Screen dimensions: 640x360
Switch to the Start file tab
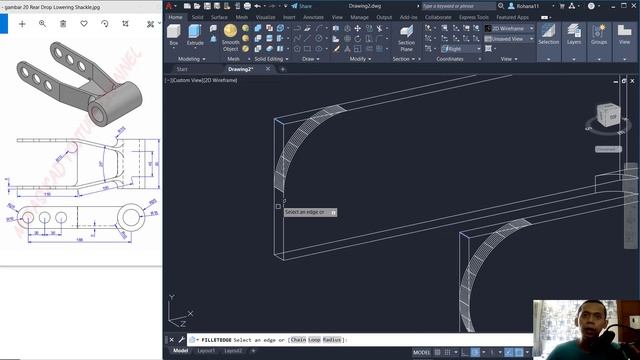182,69
